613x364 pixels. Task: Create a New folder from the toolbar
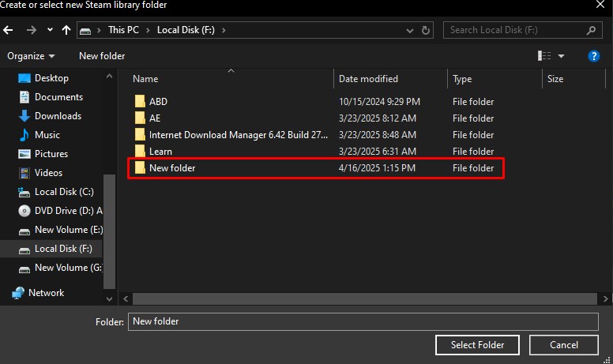pyautogui.click(x=102, y=56)
